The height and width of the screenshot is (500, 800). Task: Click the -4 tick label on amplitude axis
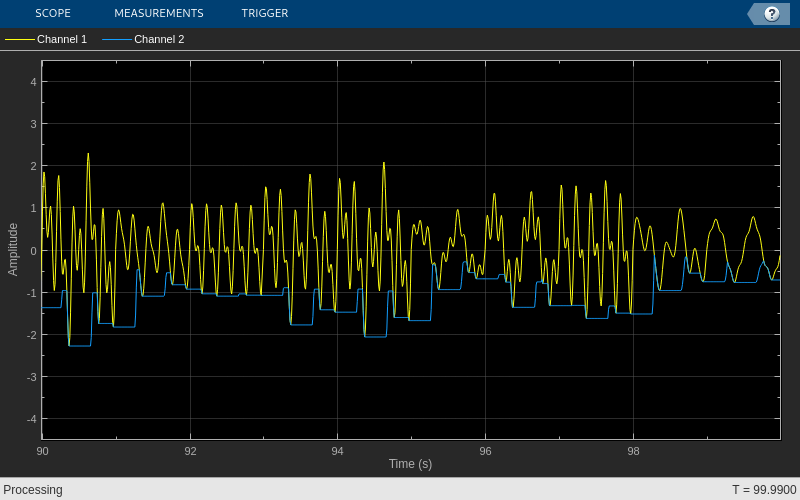(x=32, y=419)
